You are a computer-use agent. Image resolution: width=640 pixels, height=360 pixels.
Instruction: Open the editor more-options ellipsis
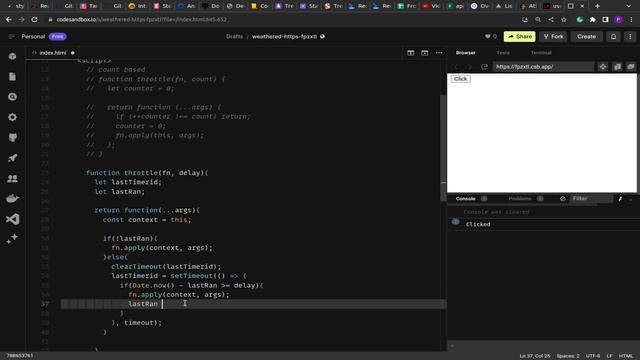tap(439, 53)
